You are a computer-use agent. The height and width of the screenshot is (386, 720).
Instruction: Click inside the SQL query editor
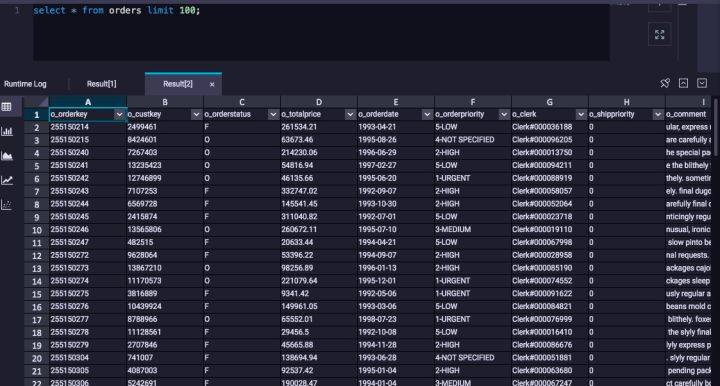pyautogui.click(x=321, y=32)
